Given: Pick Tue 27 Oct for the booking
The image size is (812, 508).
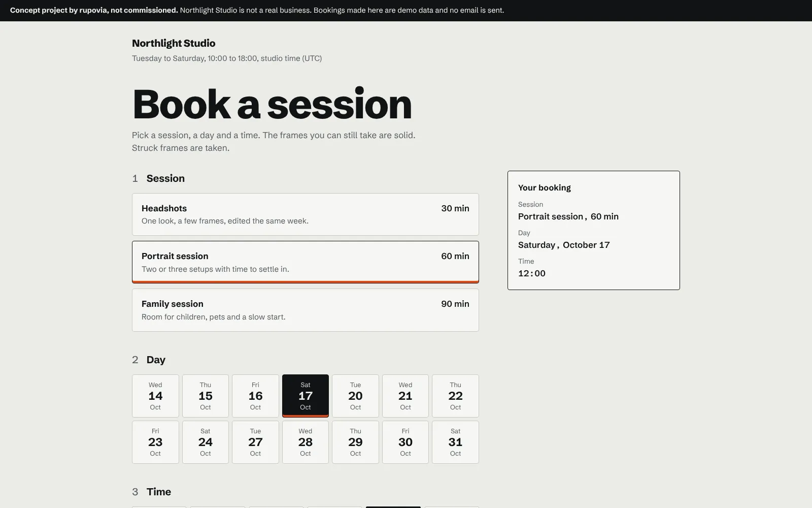Looking at the screenshot, I should pyautogui.click(x=255, y=442).
